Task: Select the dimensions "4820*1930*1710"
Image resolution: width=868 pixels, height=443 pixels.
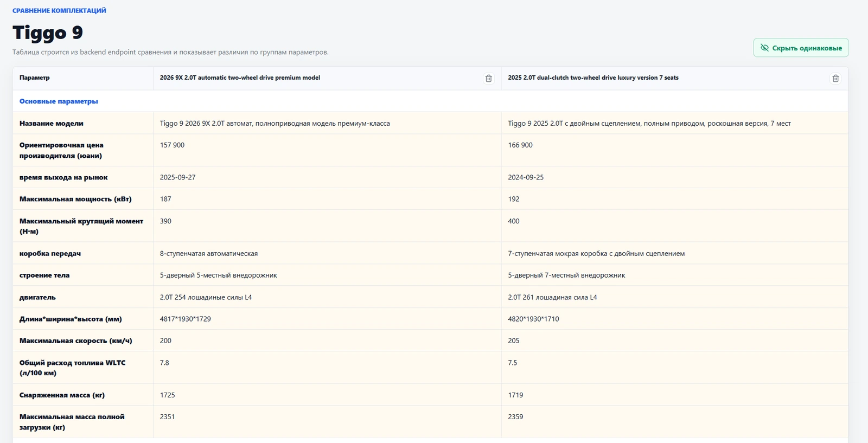Action: tap(533, 319)
